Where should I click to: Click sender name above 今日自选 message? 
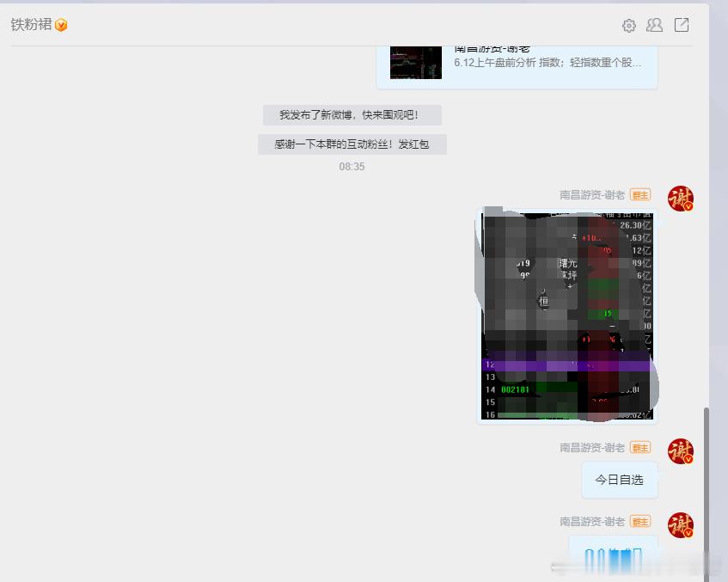click(592, 448)
